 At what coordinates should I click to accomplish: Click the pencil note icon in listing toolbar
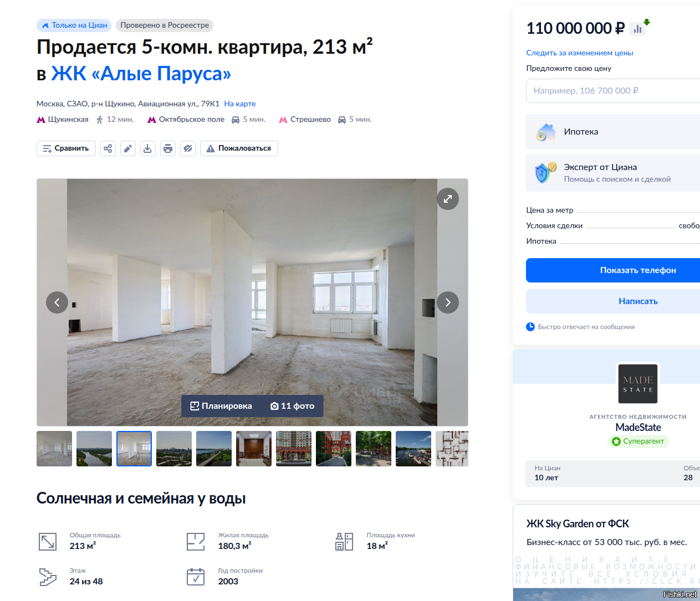[128, 148]
